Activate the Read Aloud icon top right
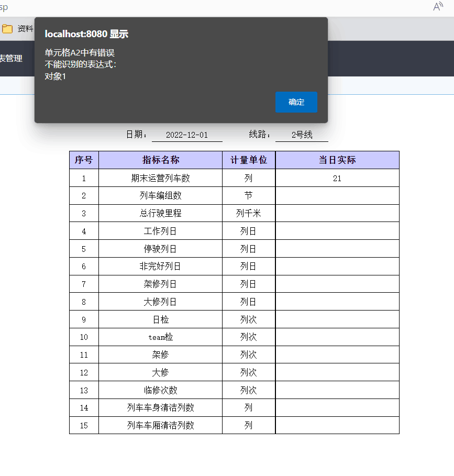454x476 pixels. point(438,6)
